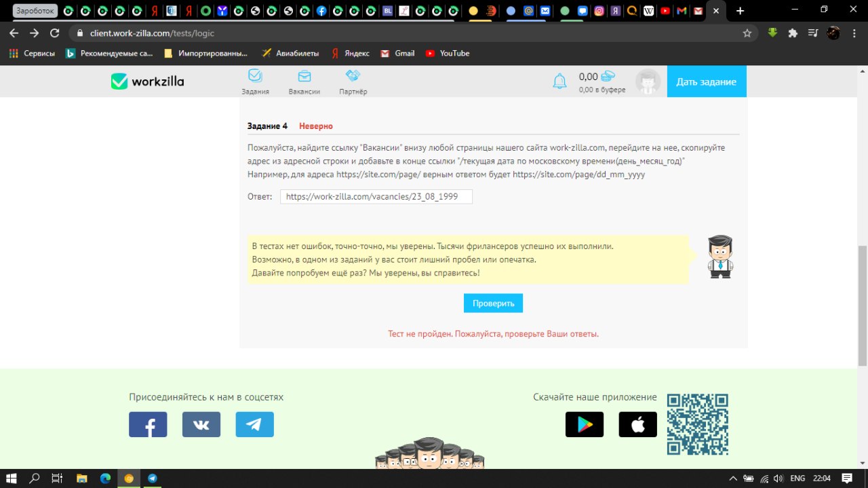Click the workzilla logo

point(147,81)
